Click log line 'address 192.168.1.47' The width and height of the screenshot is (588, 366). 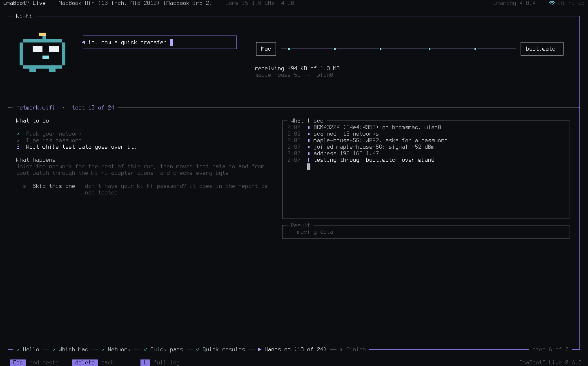click(346, 154)
